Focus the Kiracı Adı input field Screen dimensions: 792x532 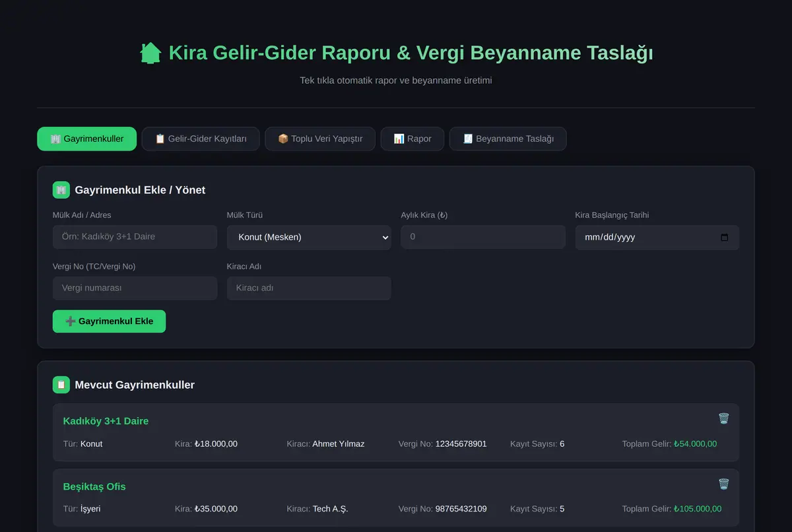click(x=309, y=288)
